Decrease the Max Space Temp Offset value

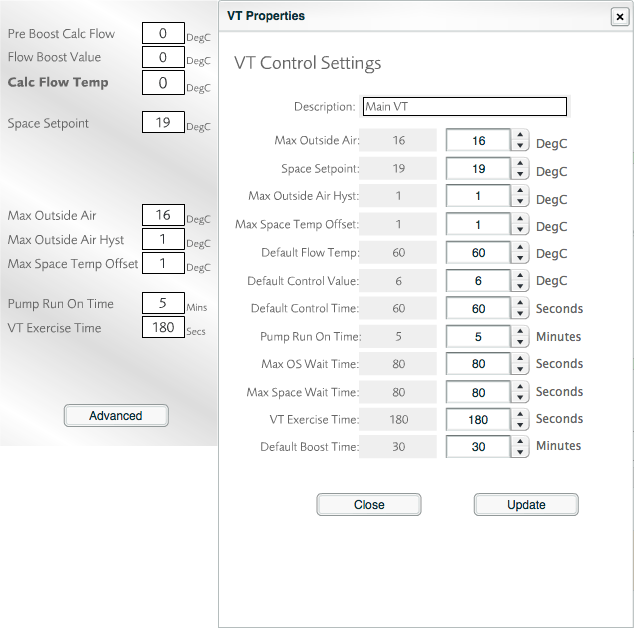(521, 230)
